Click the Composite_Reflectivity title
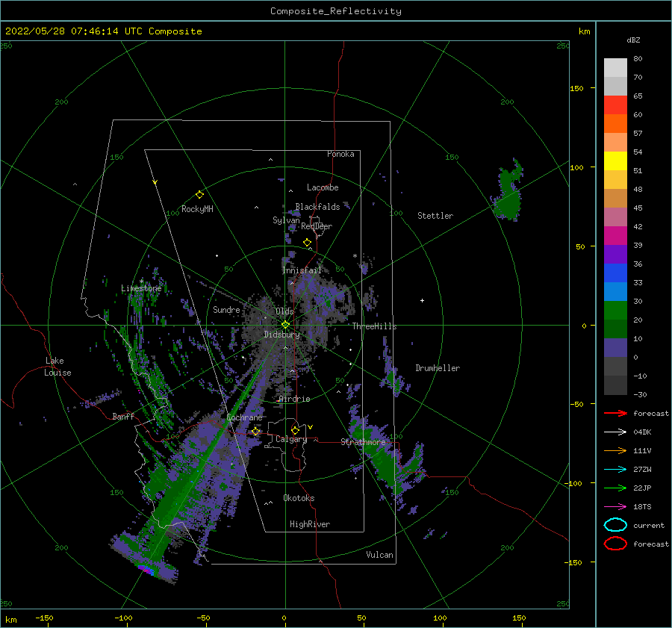Image resolution: width=672 pixels, height=628 pixels. (x=336, y=11)
